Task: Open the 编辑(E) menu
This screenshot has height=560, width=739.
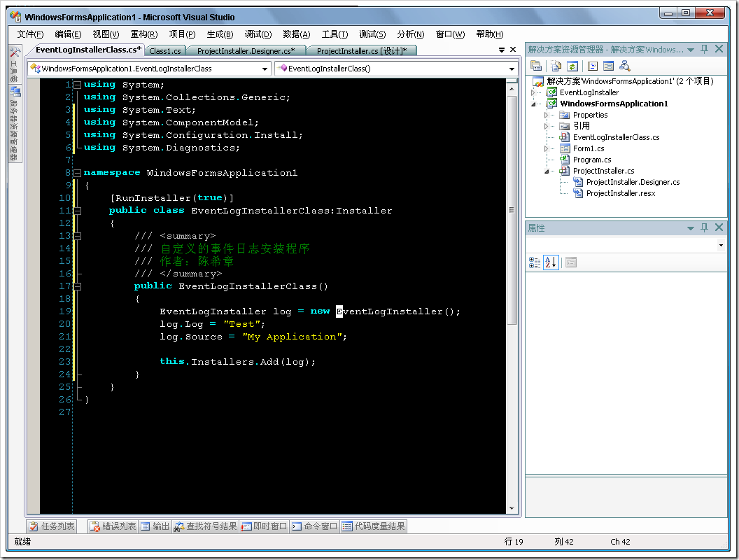Action: [x=68, y=34]
